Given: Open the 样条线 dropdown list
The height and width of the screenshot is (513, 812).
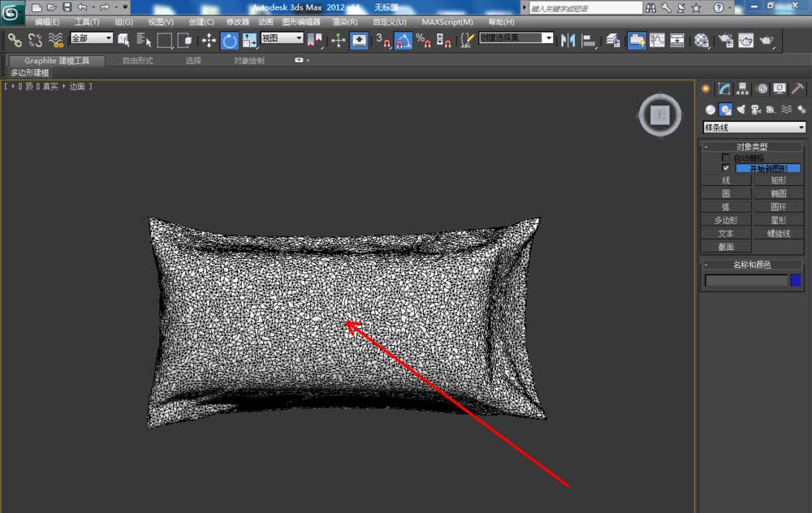Looking at the screenshot, I should [754, 127].
